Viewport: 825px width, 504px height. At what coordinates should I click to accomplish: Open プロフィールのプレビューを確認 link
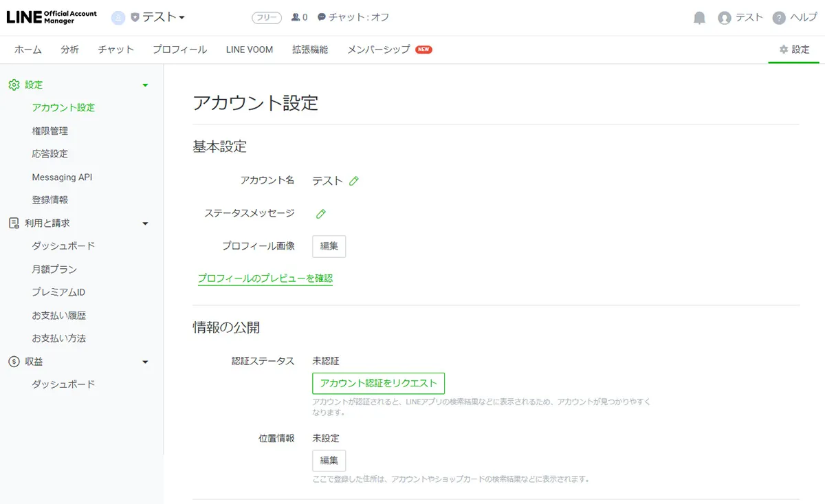(265, 278)
